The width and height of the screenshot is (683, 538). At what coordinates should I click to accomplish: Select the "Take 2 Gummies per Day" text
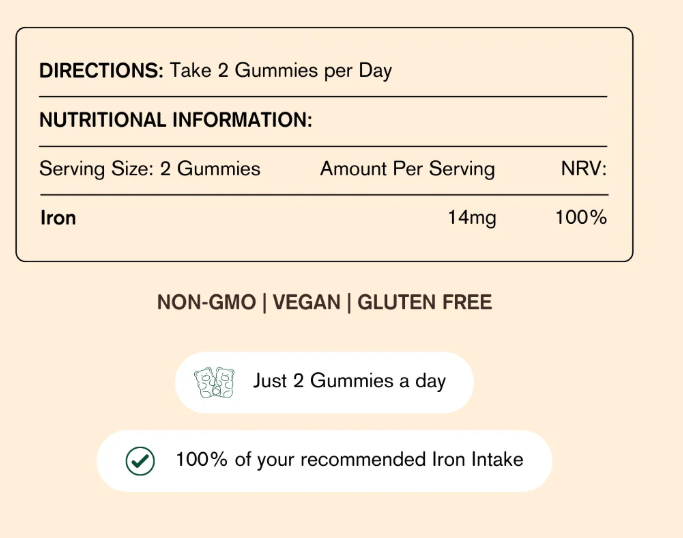point(281,71)
